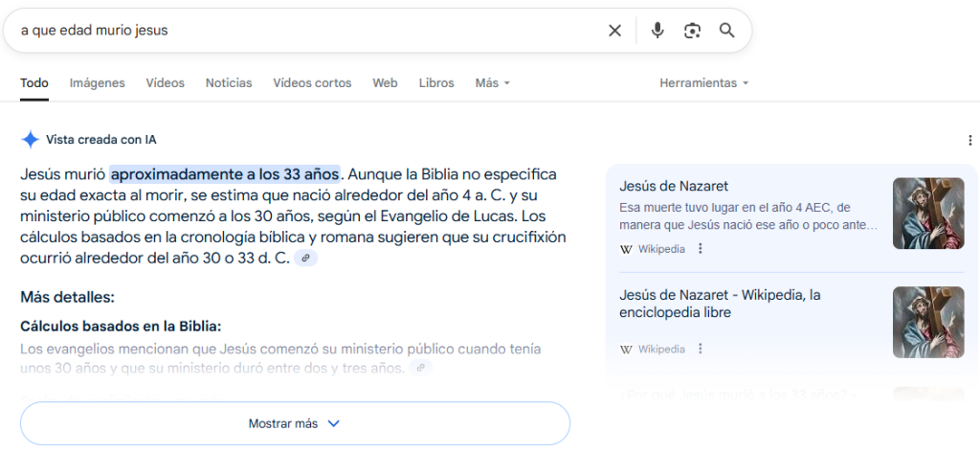Open the Herramientas dropdown
The width and height of the screenshot is (980, 453).
[703, 83]
